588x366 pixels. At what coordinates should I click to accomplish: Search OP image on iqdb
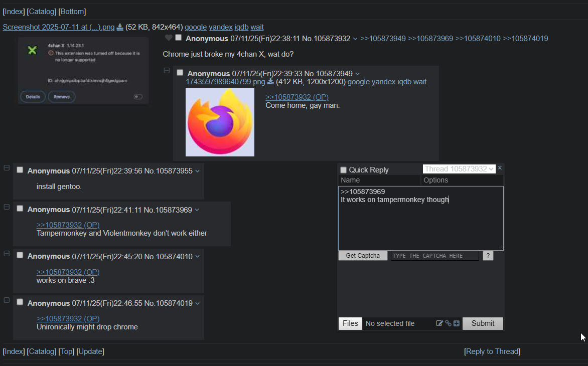point(241,27)
